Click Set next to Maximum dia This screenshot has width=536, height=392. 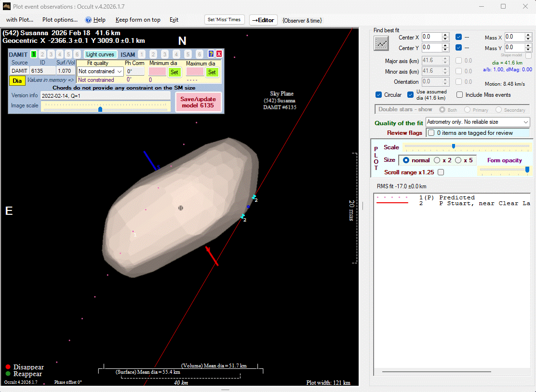(212, 72)
